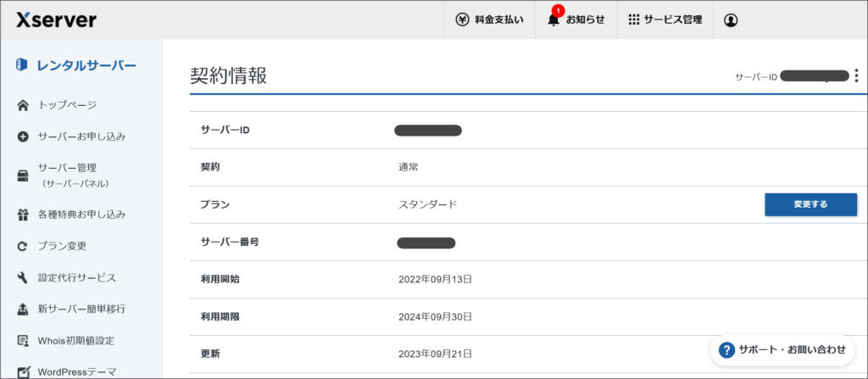Click the wrench icon for 設定代行サービス
868x379 pixels.
[23, 277]
